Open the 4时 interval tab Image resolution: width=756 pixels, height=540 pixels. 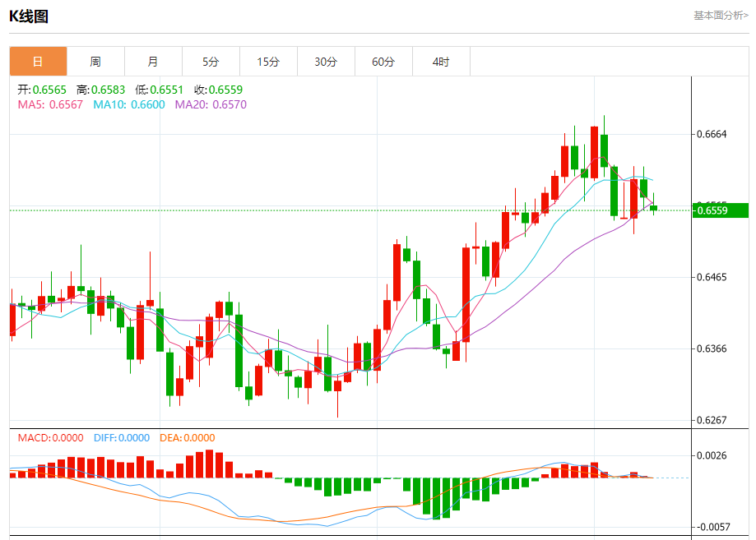(441, 62)
